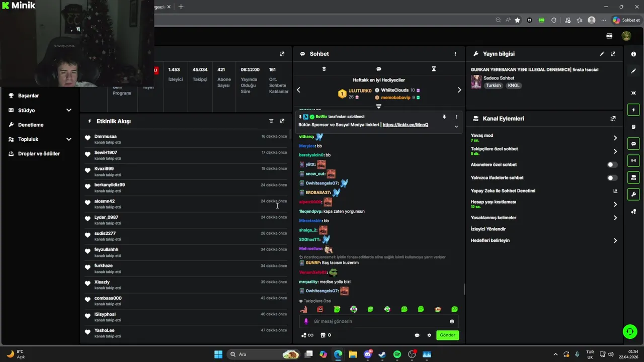Pop out the Kanal Eylemleri panel
This screenshot has height=362, width=644.
pyautogui.click(x=613, y=119)
